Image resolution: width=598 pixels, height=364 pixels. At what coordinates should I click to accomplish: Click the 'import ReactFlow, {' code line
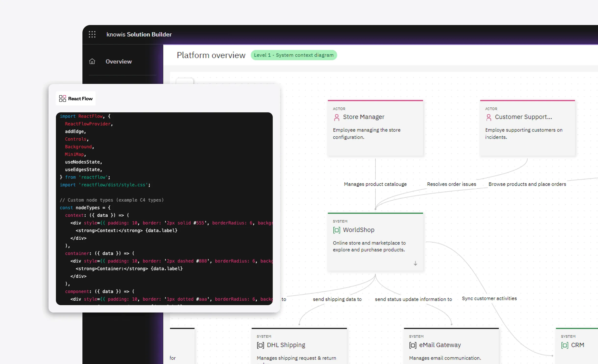click(85, 116)
